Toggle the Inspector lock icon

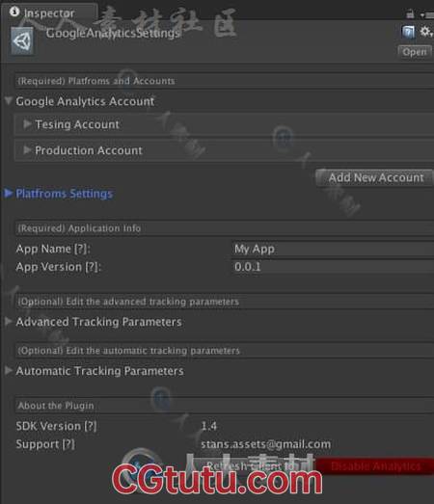pos(410,14)
